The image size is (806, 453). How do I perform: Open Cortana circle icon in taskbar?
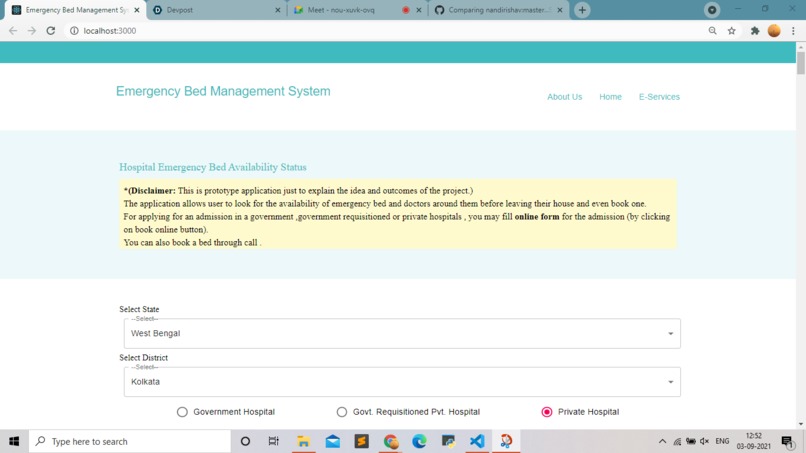pos(245,441)
